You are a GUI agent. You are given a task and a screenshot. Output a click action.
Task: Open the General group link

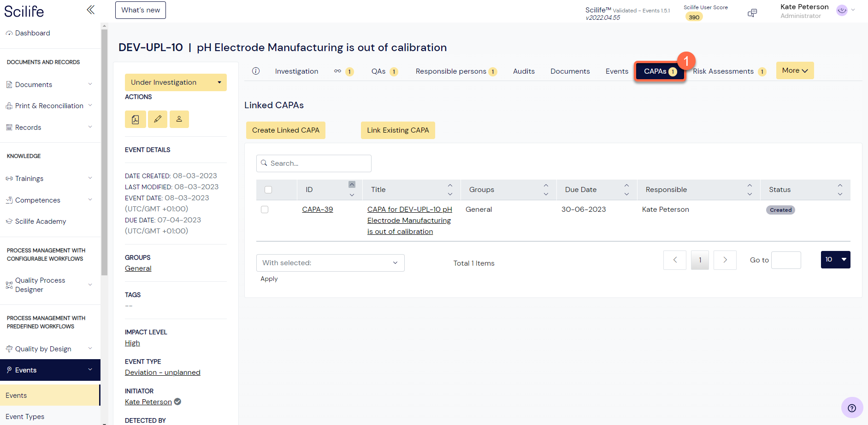click(x=138, y=268)
